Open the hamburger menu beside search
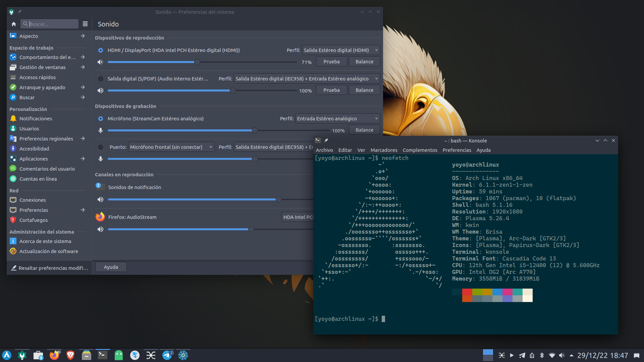The width and height of the screenshot is (644, 362). pos(85,24)
